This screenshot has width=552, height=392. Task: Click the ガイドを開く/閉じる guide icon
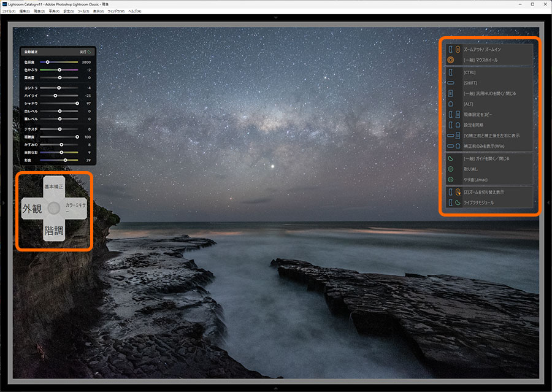[450, 158]
